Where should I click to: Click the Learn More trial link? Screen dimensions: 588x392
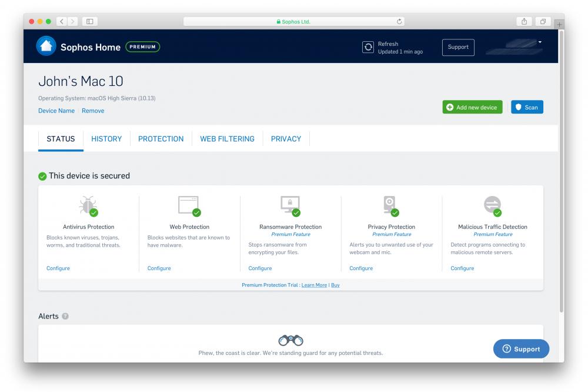coord(314,285)
